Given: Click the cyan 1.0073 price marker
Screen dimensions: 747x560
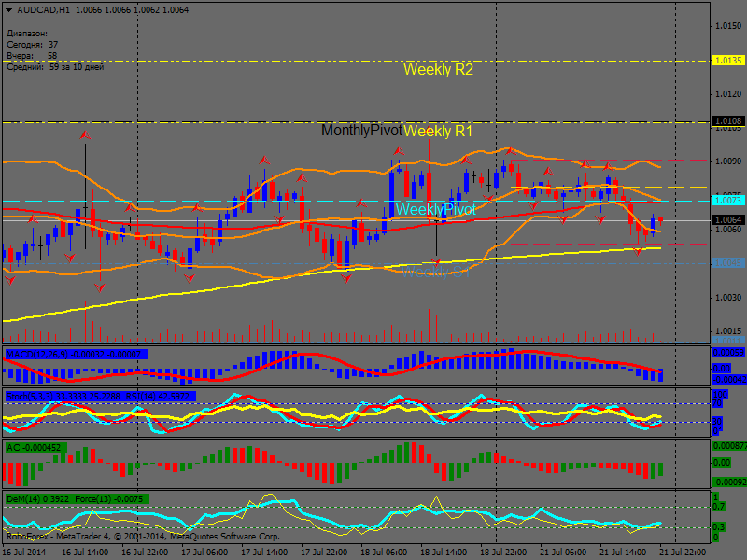Looking at the screenshot, I should click(726, 201).
